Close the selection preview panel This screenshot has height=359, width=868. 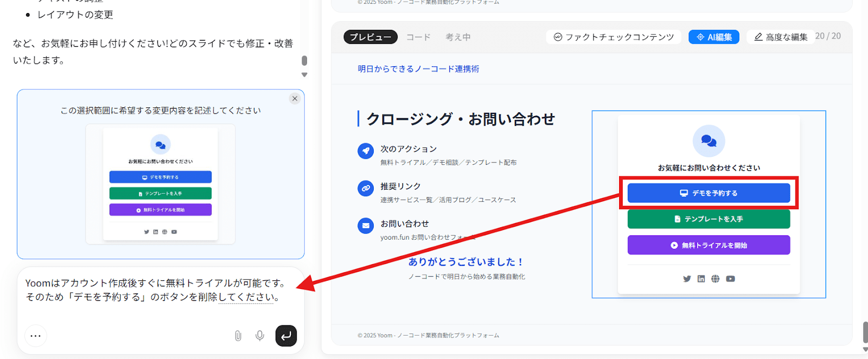click(295, 98)
